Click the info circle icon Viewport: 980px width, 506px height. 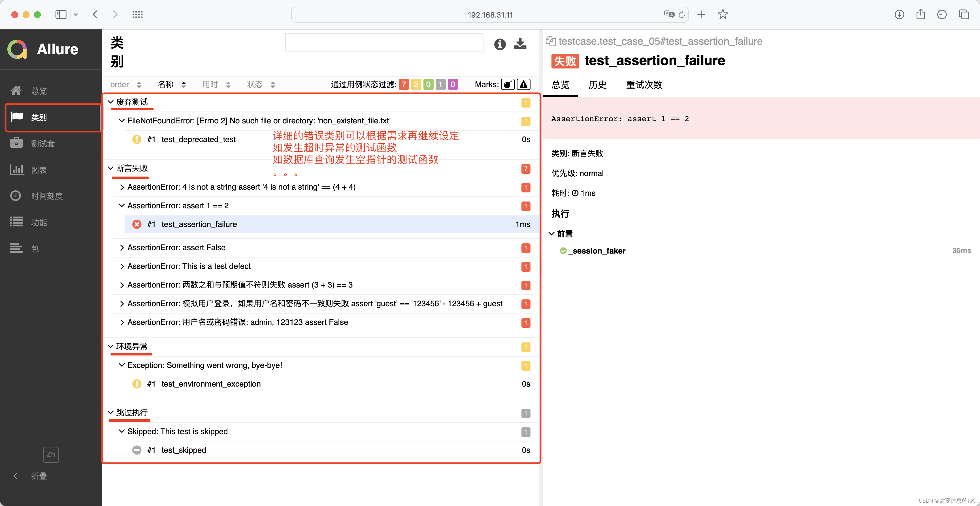pos(500,44)
